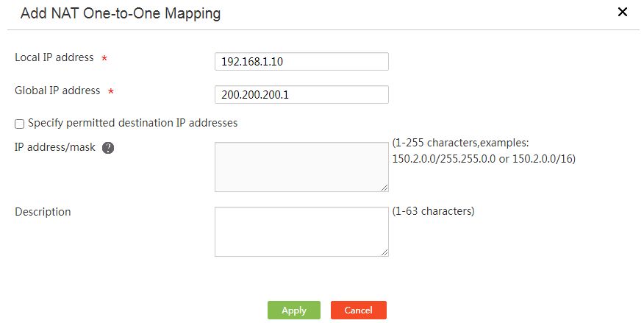
Task: Click the IP address/mask help icon
Action: [108, 148]
